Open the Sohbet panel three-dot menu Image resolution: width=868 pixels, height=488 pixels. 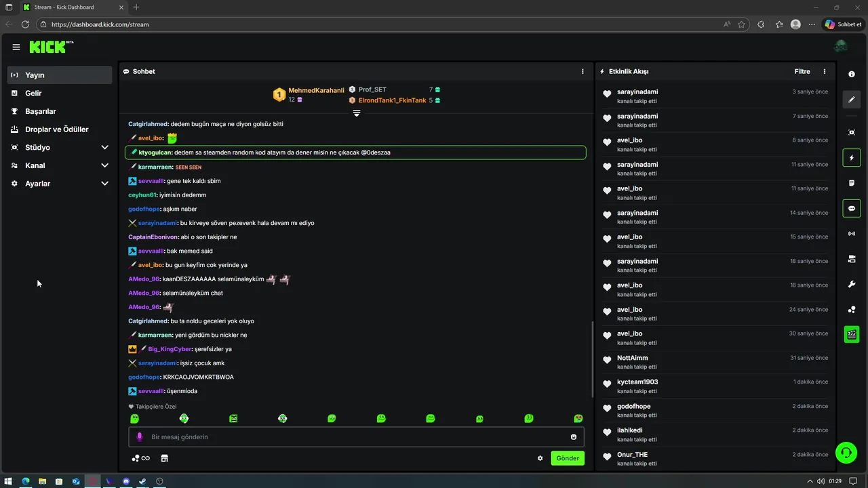(x=583, y=71)
